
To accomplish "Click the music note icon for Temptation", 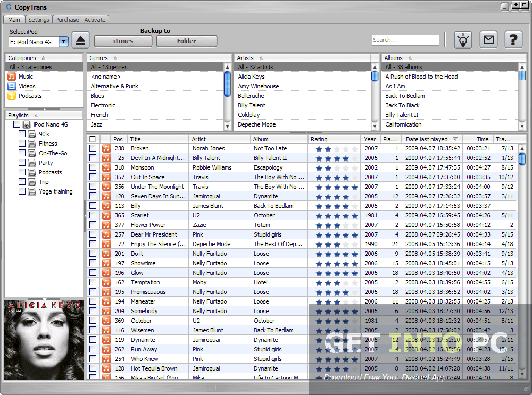I will [x=106, y=282].
